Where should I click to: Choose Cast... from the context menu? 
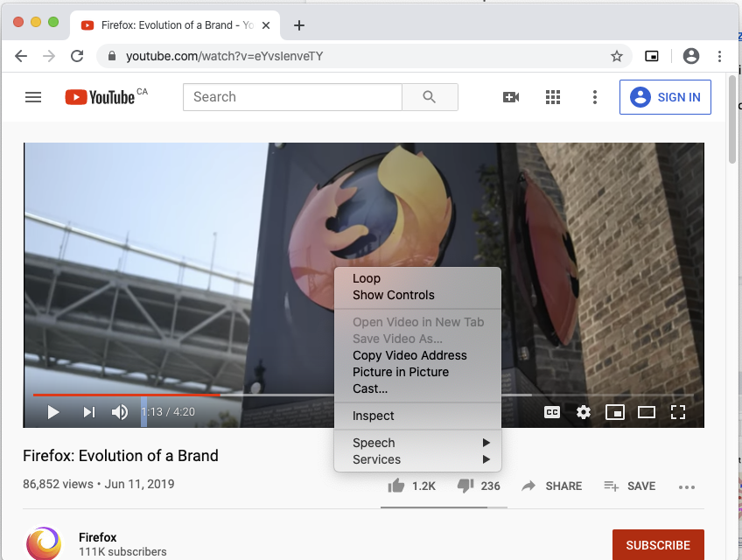(417, 388)
